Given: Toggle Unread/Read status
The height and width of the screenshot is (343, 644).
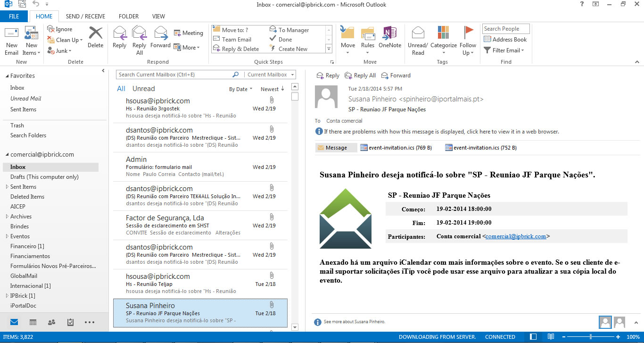Looking at the screenshot, I should 418,41.
